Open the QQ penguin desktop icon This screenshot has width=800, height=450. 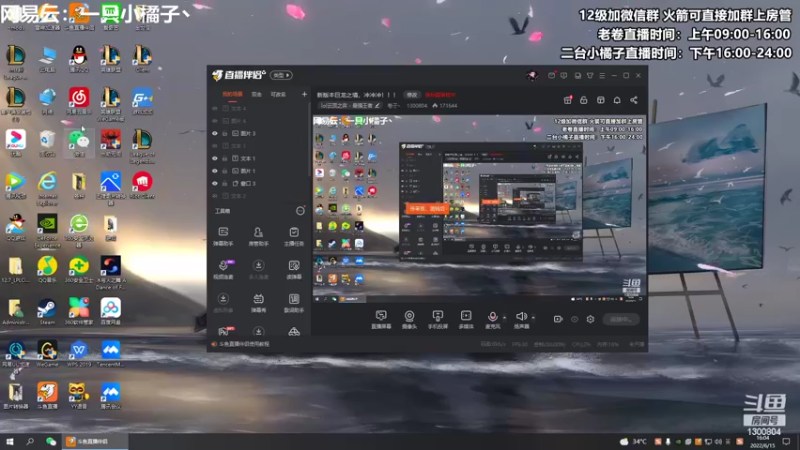(x=79, y=59)
